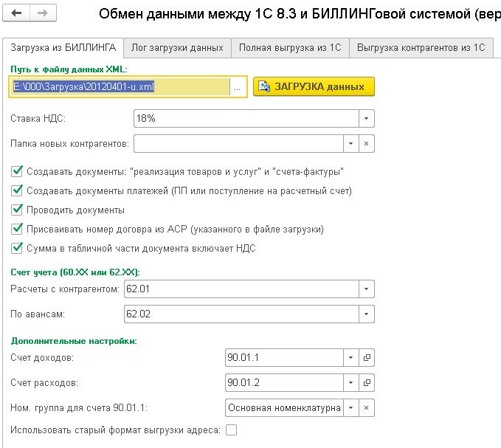Open file browser with ellipsis button

coord(238,87)
